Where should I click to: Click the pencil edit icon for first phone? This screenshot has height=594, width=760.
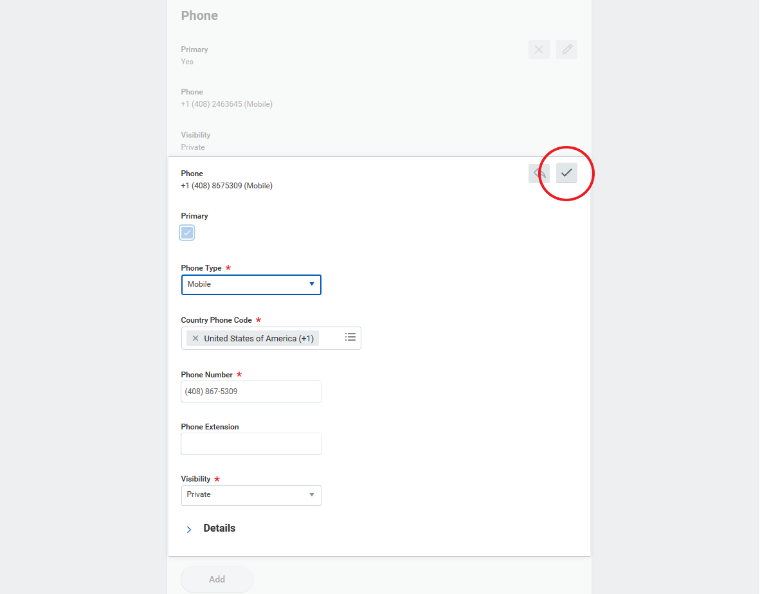(x=567, y=49)
